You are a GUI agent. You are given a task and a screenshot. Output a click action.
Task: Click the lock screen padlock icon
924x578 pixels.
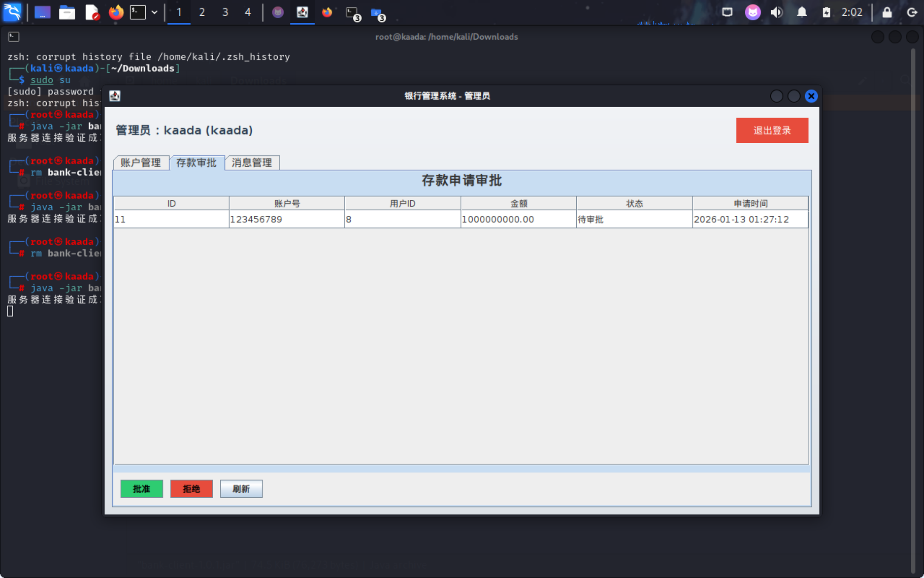(x=887, y=12)
